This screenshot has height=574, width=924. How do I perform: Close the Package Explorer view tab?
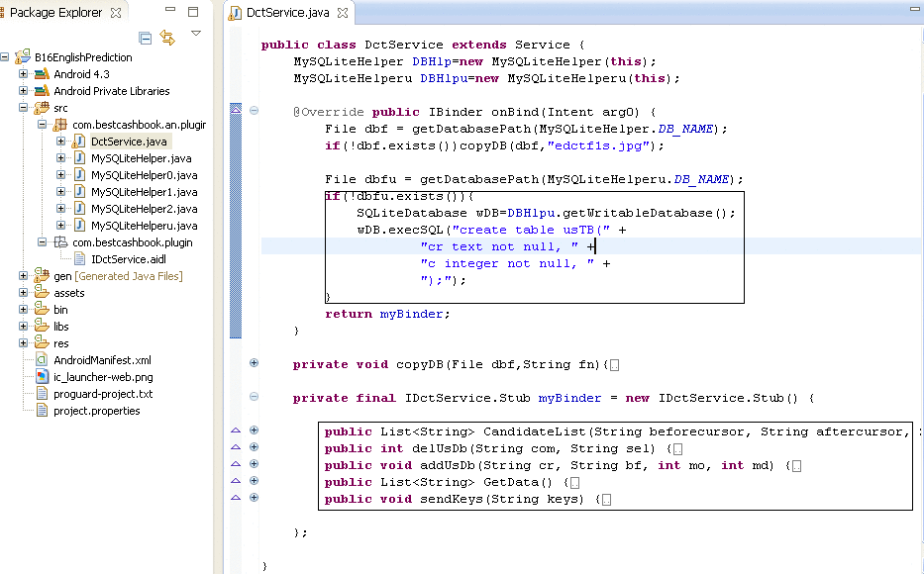(116, 12)
